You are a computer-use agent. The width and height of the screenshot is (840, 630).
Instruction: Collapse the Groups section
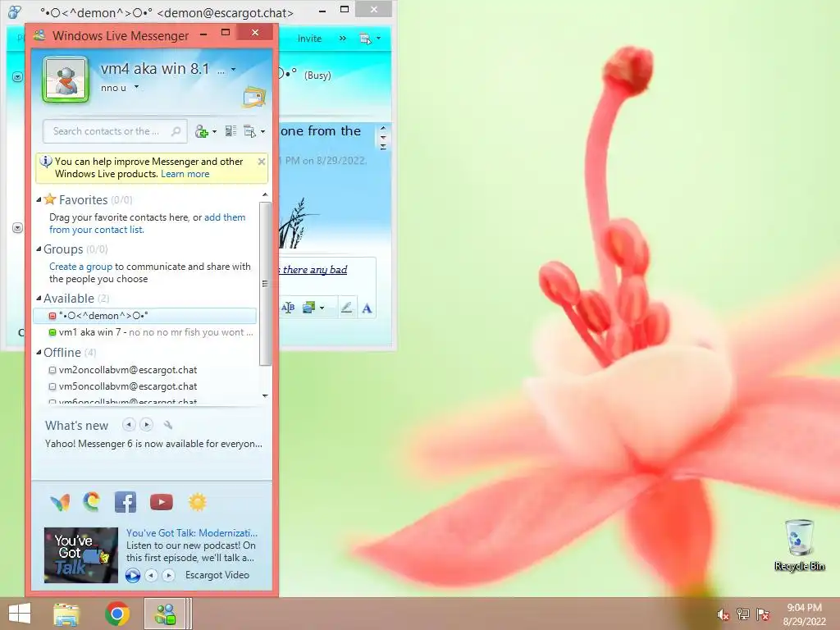click(39, 249)
